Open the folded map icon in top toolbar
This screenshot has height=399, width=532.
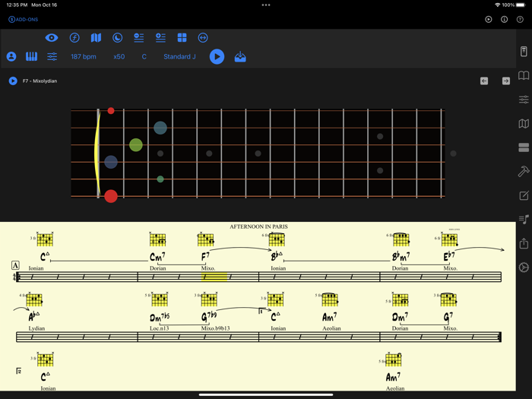coord(96,38)
